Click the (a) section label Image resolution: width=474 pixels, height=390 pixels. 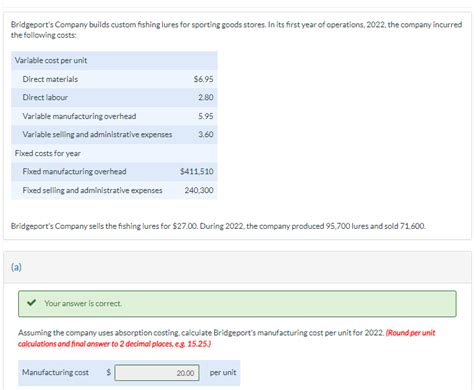click(x=16, y=267)
